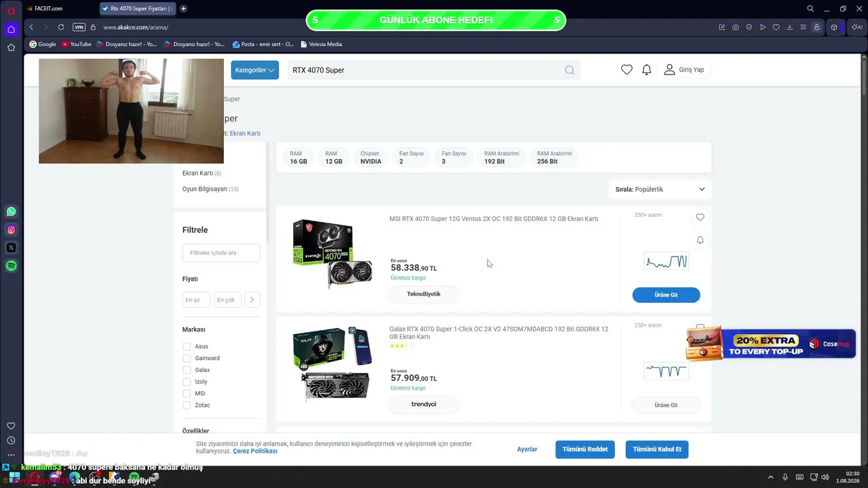Click the Giriş Yap login link
Viewport: 868px width, 488px height.
tap(684, 70)
